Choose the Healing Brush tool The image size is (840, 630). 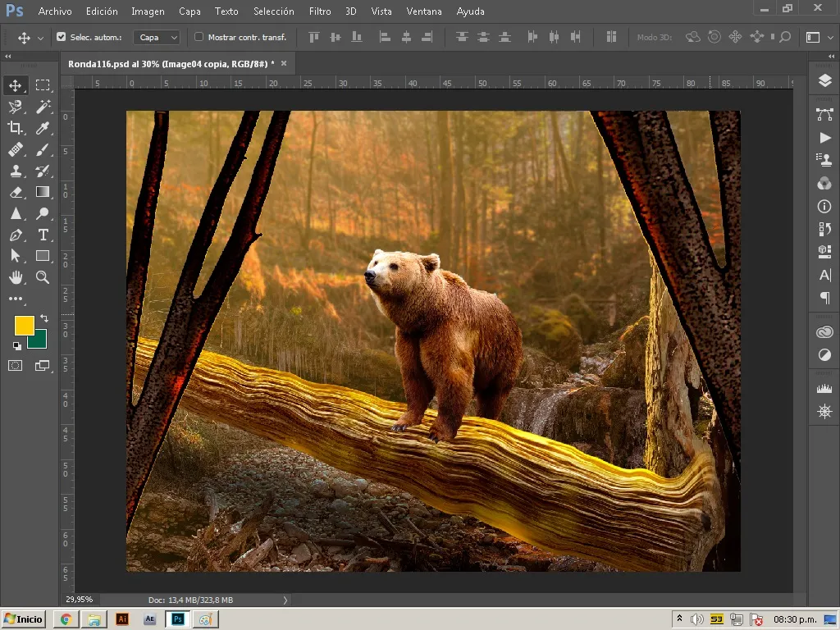pyautogui.click(x=15, y=149)
